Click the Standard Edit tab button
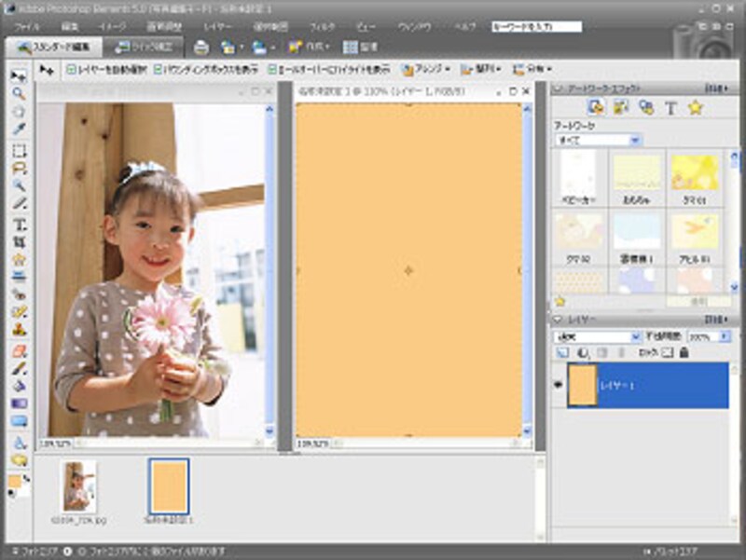This screenshot has width=746, height=560. [x=53, y=46]
